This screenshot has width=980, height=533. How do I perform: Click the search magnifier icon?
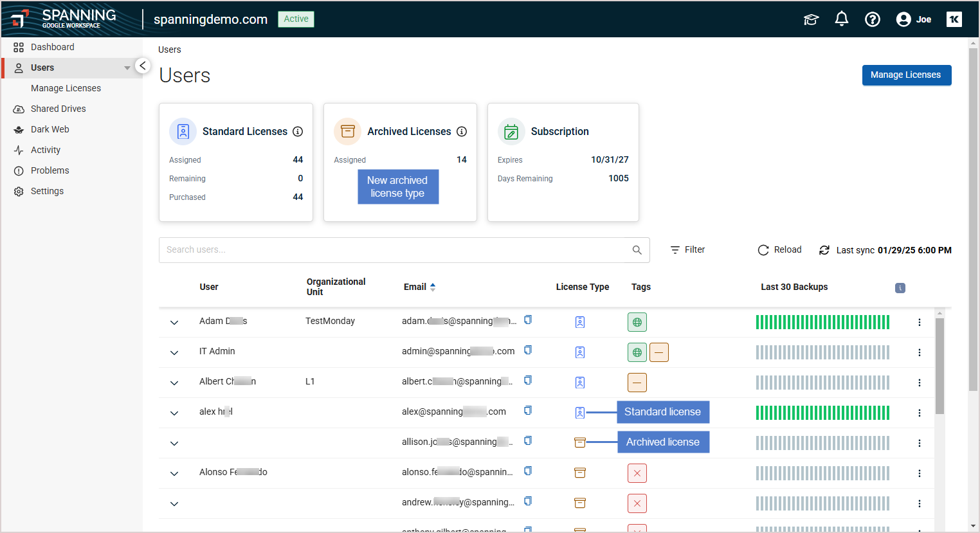click(x=637, y=250)
